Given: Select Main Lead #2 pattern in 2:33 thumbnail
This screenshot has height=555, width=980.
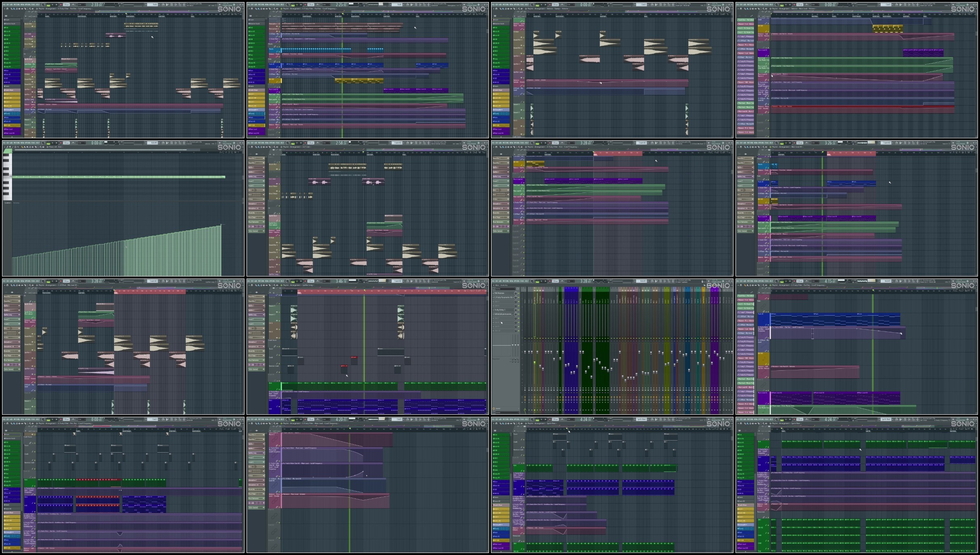Looking at the screenshot, I should [x=12, y=133].
